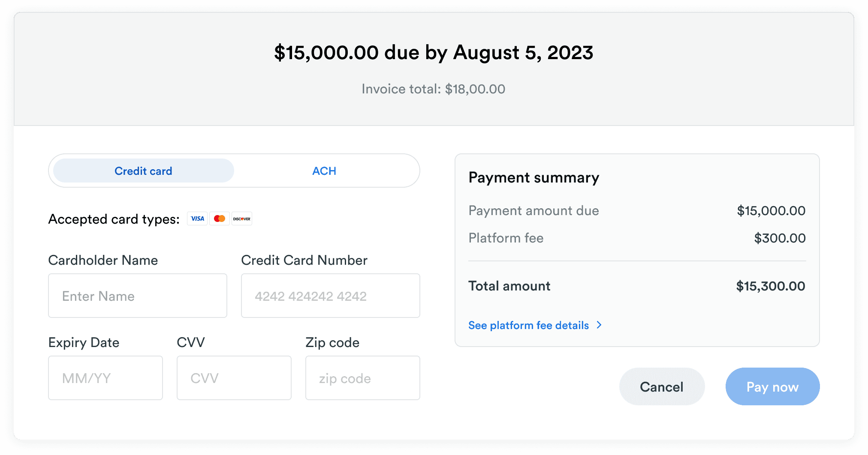Click the Zip code field
The width and height of the screenshot is (868, 455).
click(362, 378)
